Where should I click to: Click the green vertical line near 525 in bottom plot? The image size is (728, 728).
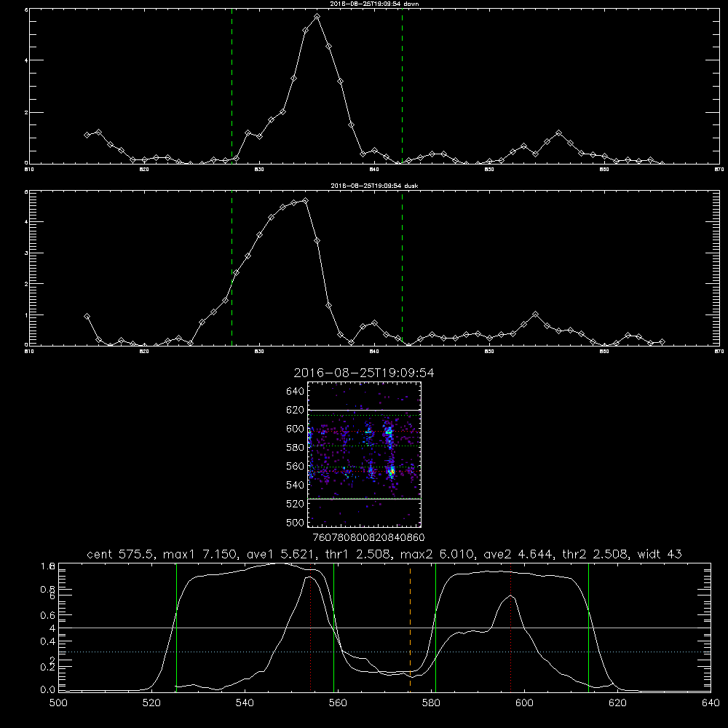click(x=176, y=628)
